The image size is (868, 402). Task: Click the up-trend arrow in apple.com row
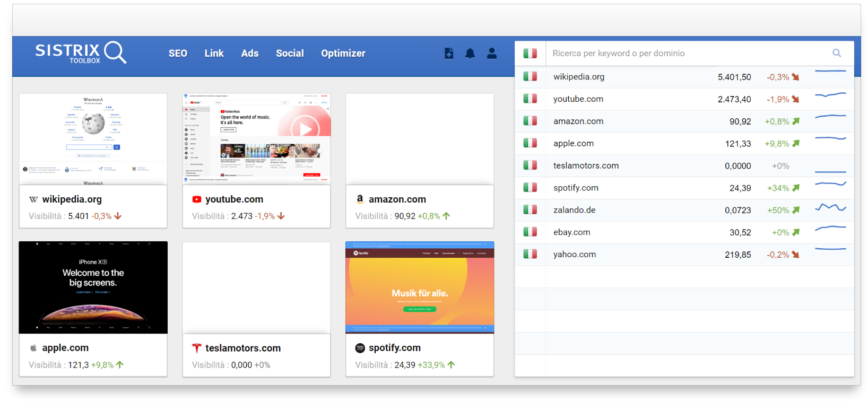795,144
